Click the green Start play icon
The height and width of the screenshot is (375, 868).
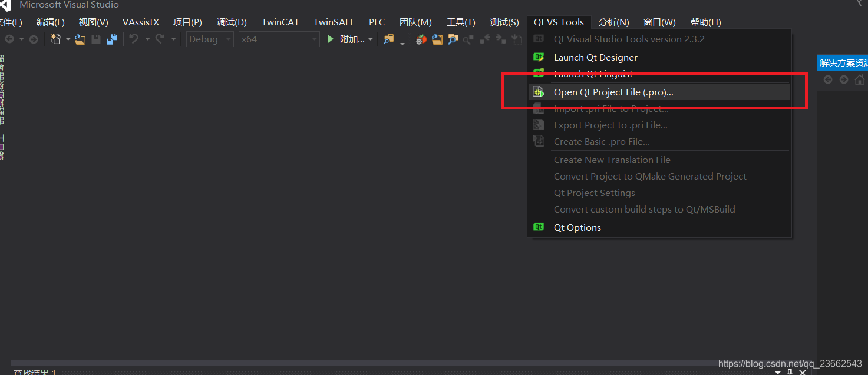coord(331,39)
